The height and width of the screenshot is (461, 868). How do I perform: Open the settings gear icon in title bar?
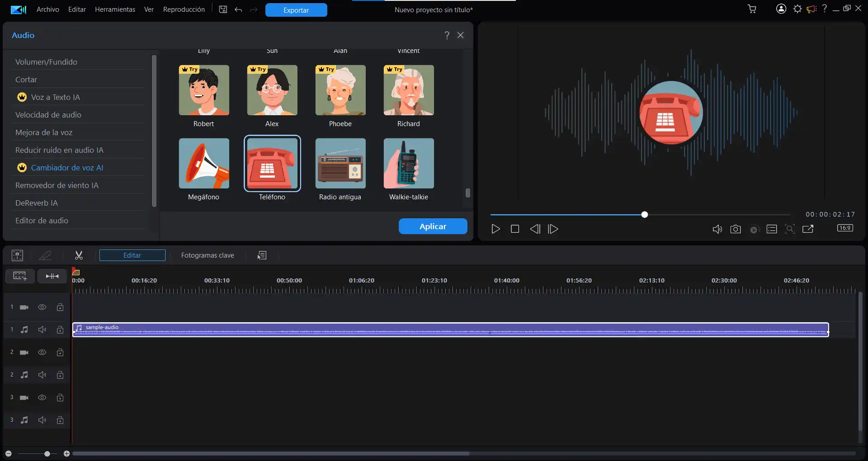click(x=797, y=9)
